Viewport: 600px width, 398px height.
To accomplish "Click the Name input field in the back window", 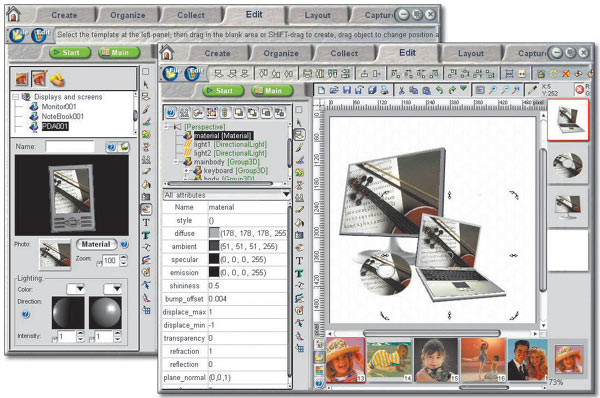I will point(70,147).
